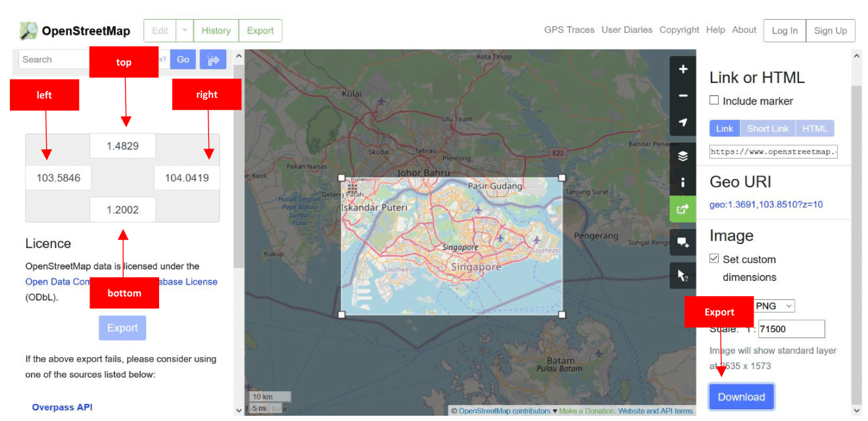Toggle Include marker checkbox
This screenshot has width=868, height=421.
coord(714,101)
